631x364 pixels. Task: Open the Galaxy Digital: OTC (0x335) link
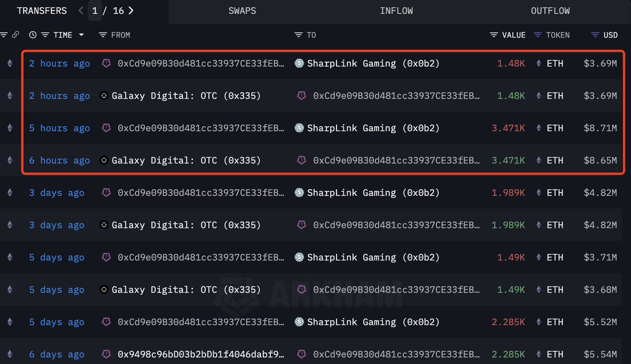coord(186,96)
